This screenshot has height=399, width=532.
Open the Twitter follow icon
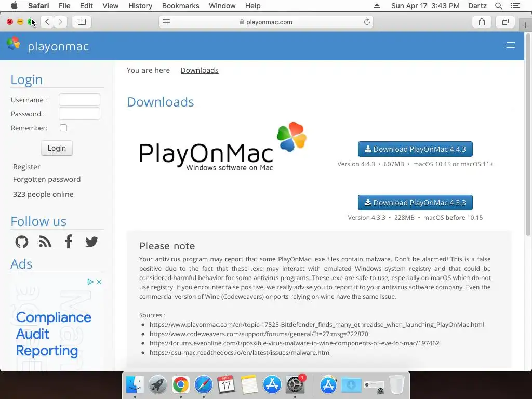tap(91, 242)
